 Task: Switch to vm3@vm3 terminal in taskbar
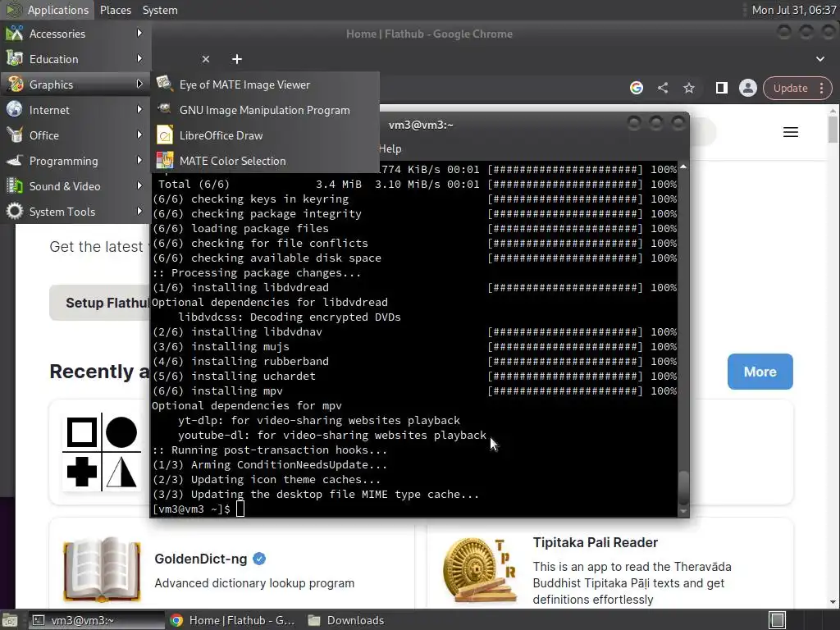pos(95,620)
